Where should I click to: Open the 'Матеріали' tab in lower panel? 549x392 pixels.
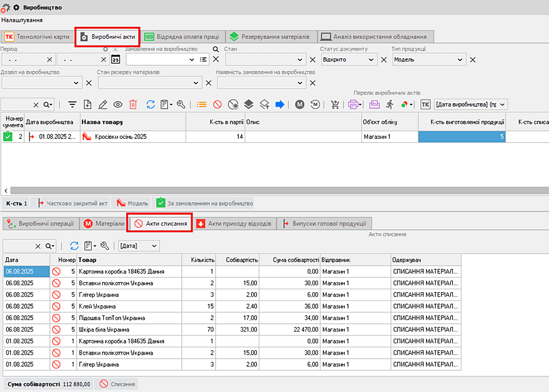(x=104, y=223)
